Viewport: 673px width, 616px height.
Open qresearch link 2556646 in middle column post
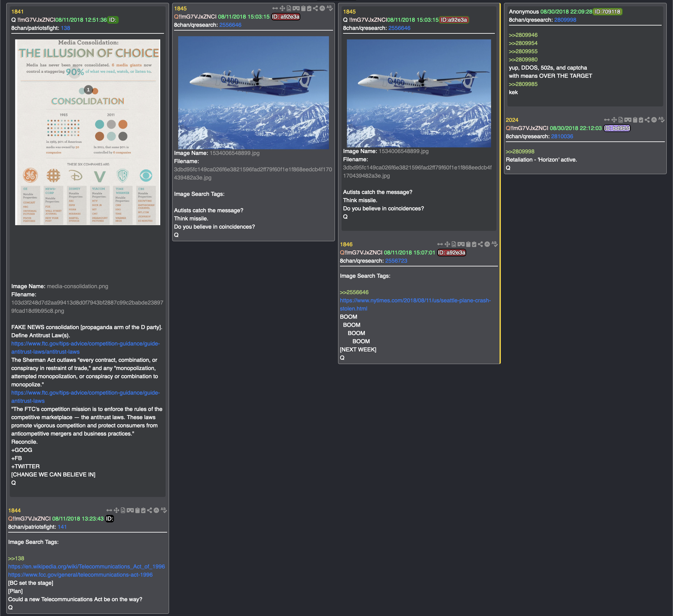[230, 25]
